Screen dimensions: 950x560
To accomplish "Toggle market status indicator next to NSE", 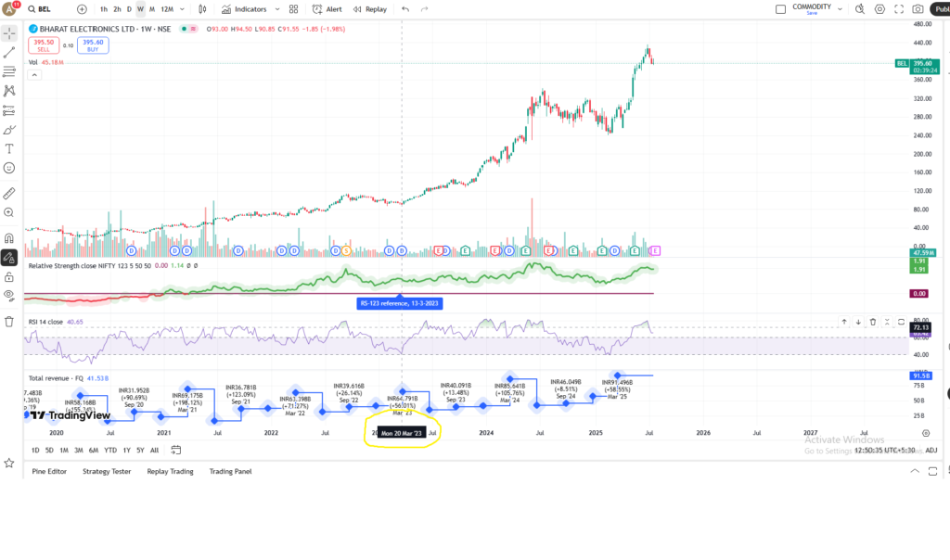I will point(184,29).
